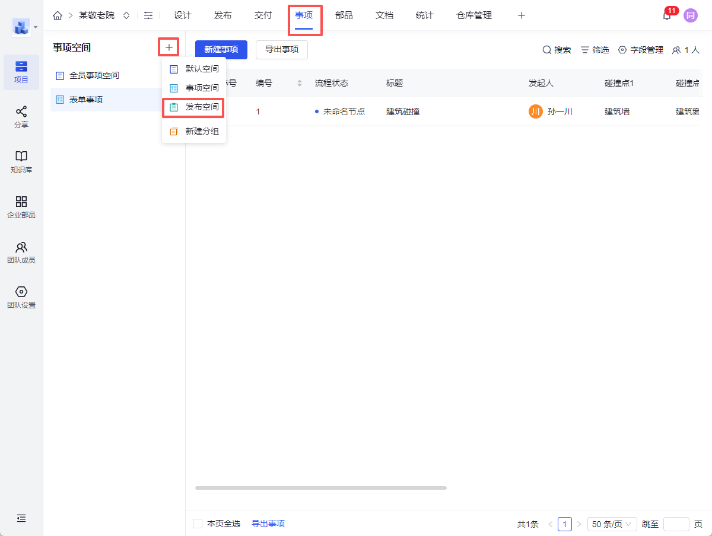Expand the app logo dropdown arrow
The height and width of the screenshot is (536, 712).
(36, 27)
